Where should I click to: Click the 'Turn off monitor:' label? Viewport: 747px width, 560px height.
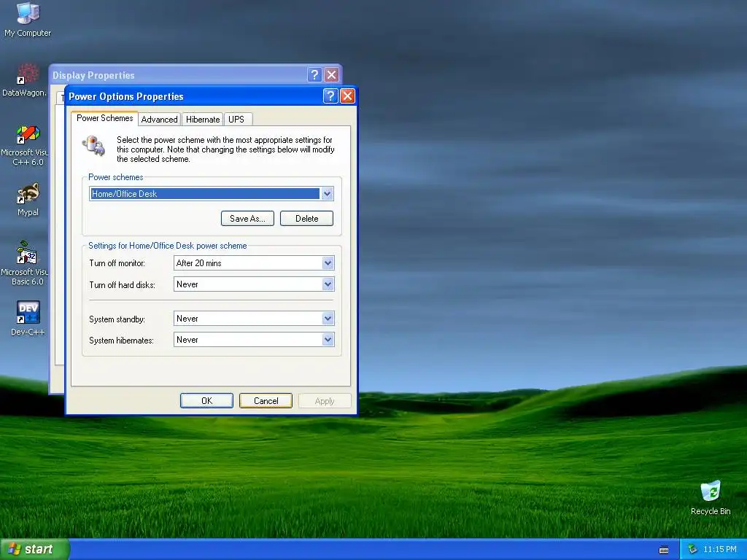pos(117,262)
